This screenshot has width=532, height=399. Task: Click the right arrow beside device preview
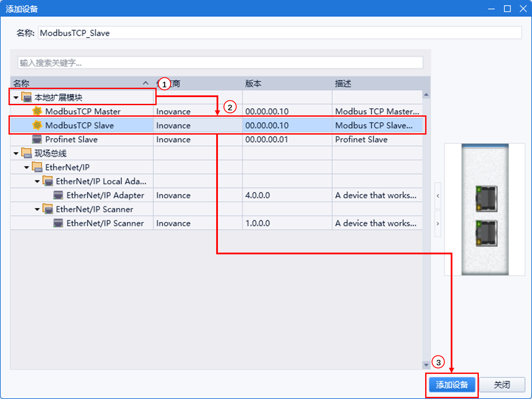pyautogui.click(x=438, y=224)
